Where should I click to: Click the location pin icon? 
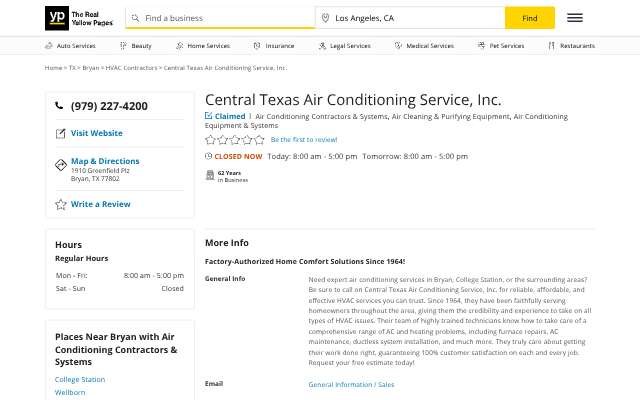[x=325, y=18]
